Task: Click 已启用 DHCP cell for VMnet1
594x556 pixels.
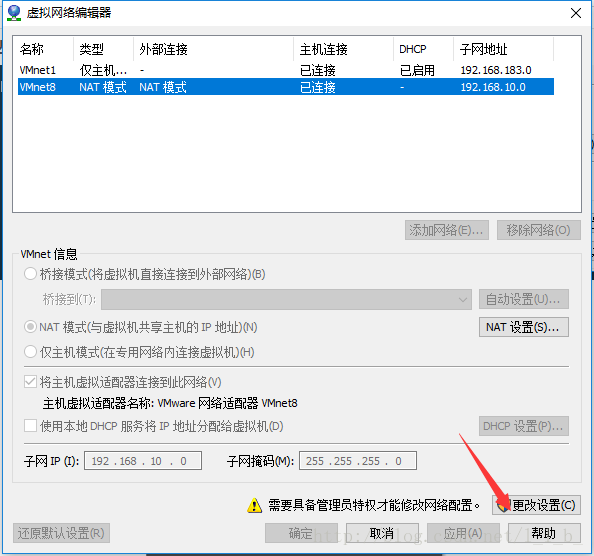Action: click(417, 70)
